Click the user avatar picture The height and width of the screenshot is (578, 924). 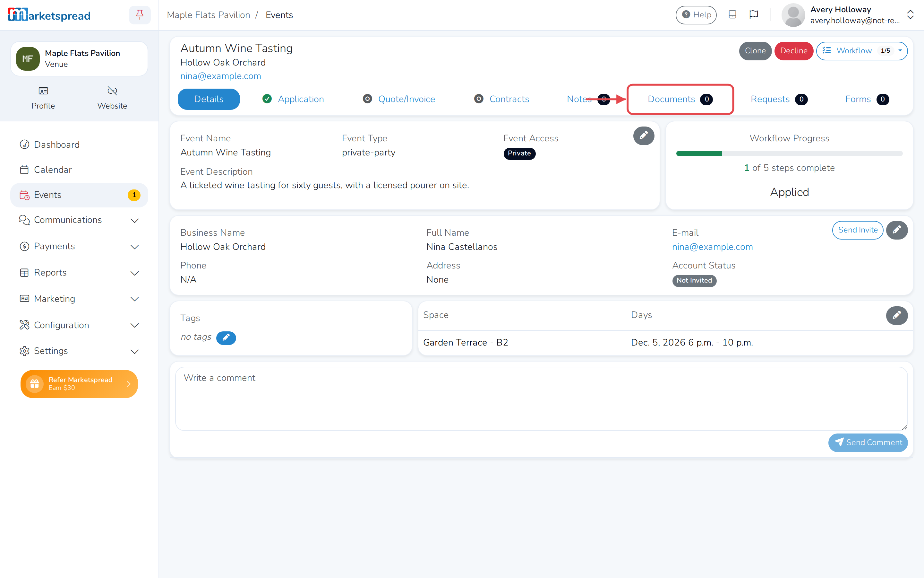click(x=793, y=15)
